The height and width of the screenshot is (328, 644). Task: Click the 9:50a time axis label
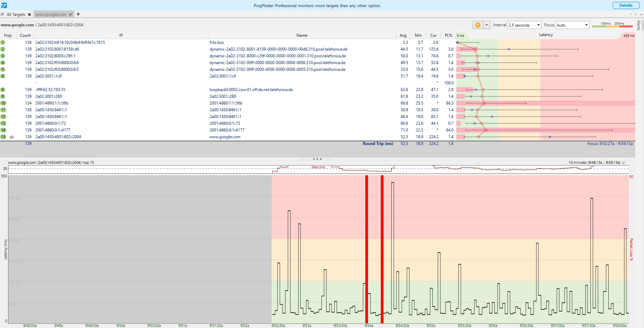[121, 326]
